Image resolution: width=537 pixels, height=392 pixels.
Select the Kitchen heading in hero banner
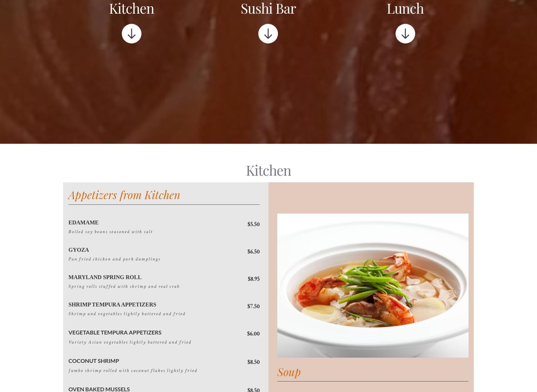(132, 8)
